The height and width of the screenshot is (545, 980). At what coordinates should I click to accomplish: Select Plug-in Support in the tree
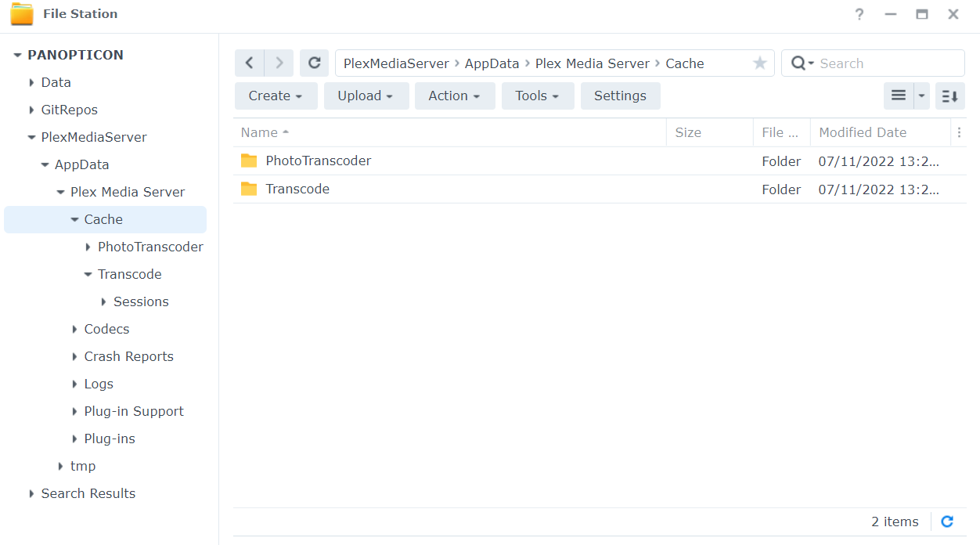click(x=134, y=411)
